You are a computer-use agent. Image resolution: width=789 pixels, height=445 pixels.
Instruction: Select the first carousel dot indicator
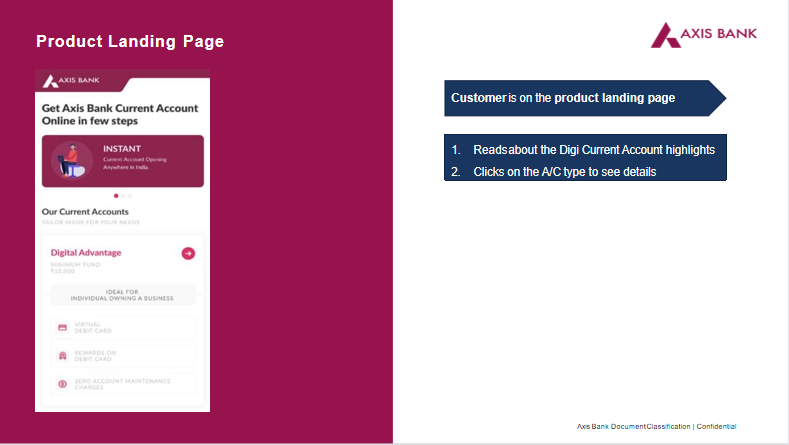[116, 196]
